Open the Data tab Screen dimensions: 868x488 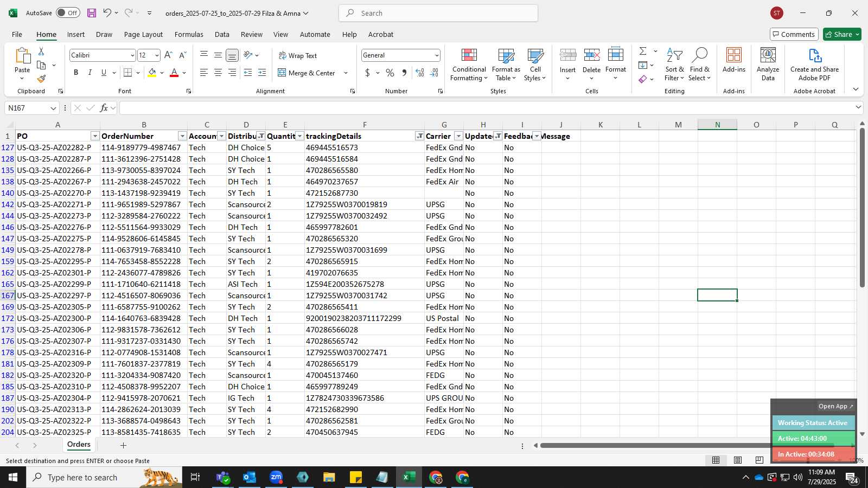[222, 34]
